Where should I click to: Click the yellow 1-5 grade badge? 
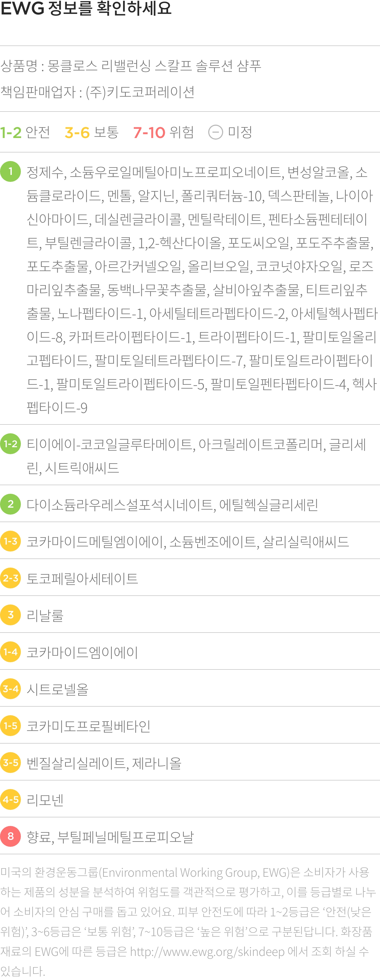[x=10, y=725]
